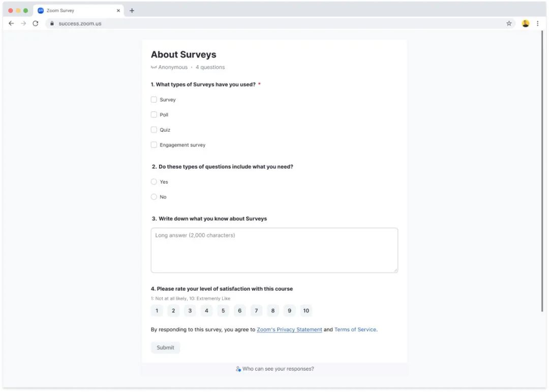Open Chrome three-dot menu
Screen dimensions: 549x392
[x=538, y=23]
